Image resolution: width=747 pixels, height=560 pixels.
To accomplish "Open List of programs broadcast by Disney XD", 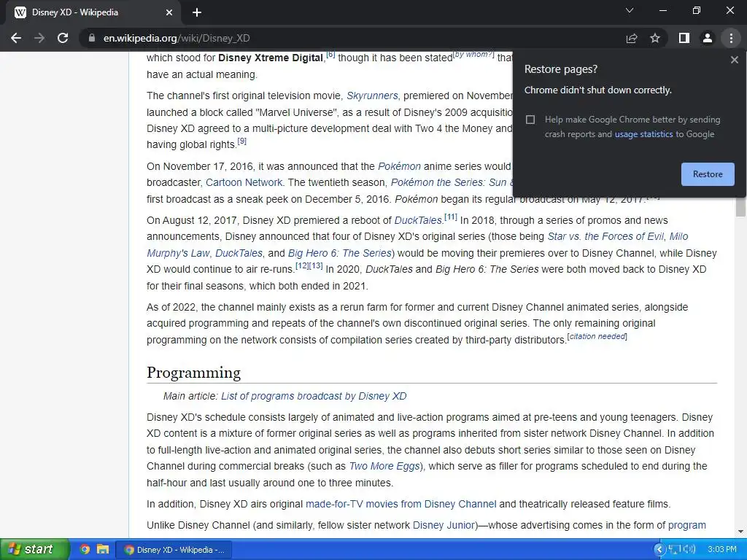I will [x=314, y=396].
